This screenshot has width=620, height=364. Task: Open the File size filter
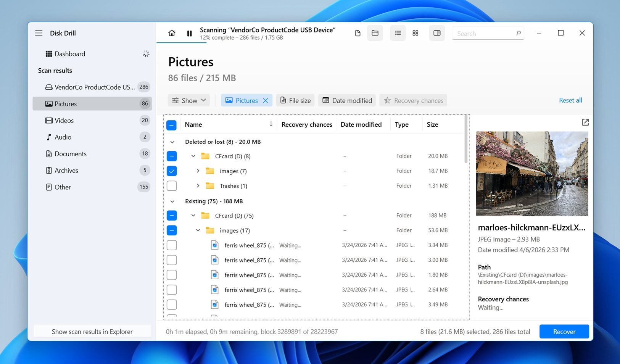pos(295,100)
